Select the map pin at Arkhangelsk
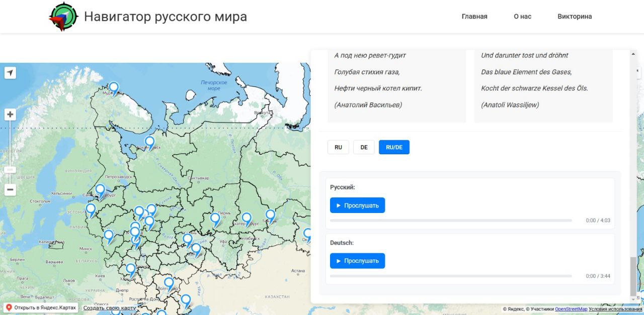The height and width of the screenshot is (315, 644). pyautogui.click(x=149, y=142)
